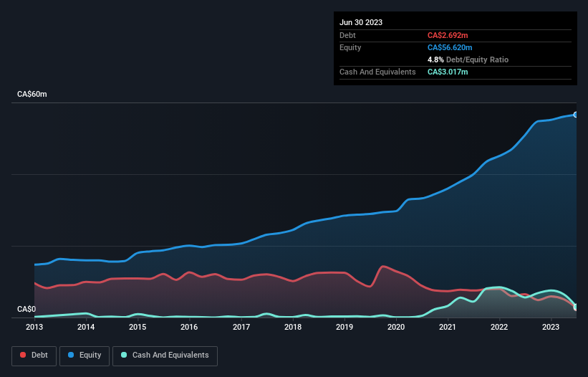Click the 2013 x-axis label

(34, 327)
